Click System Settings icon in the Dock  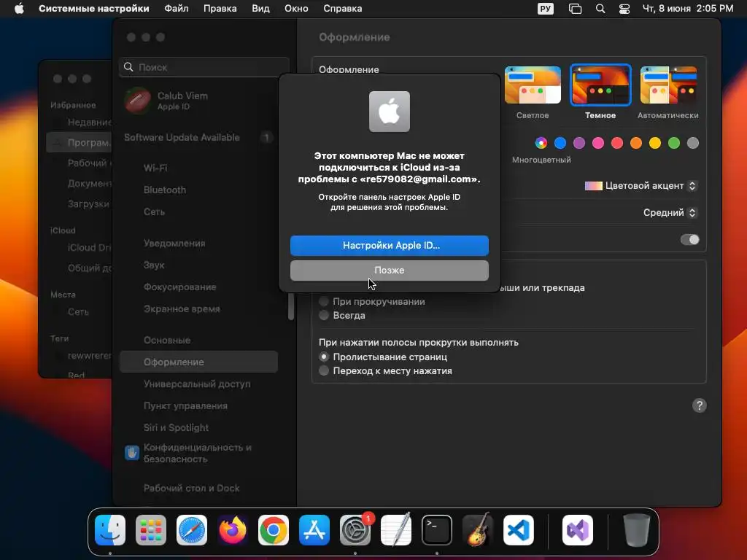click(355, 530)
